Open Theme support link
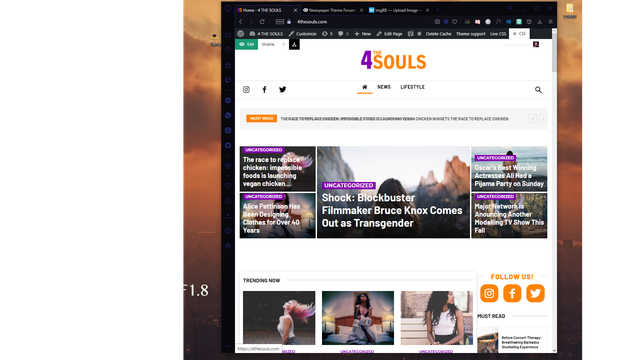 coord(471,33)
